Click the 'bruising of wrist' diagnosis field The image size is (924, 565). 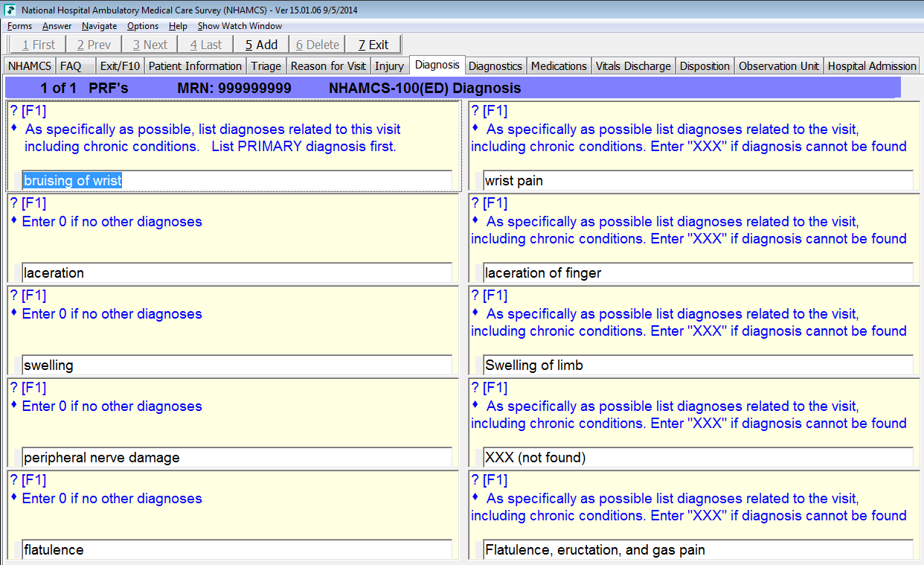pyautogui.click(x=237, y=180)
